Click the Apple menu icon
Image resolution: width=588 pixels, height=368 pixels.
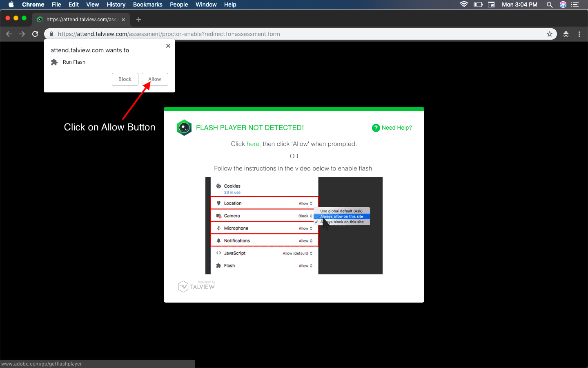(x=11, y=4)
